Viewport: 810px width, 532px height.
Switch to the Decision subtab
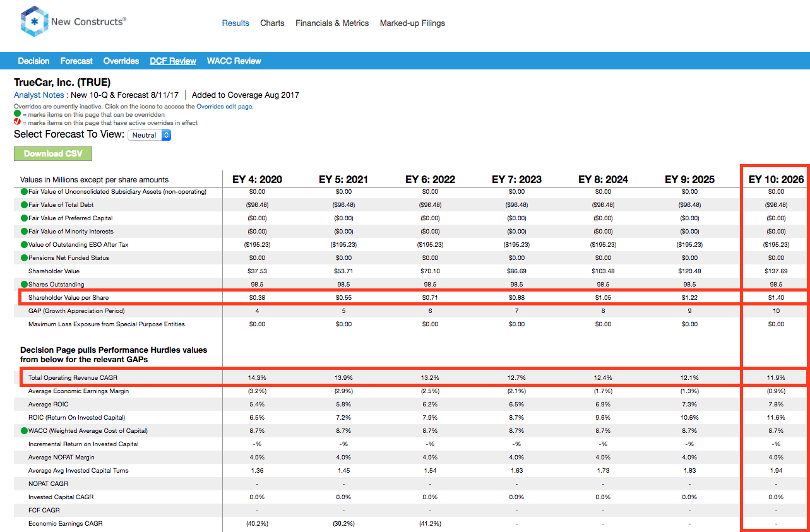33,61
